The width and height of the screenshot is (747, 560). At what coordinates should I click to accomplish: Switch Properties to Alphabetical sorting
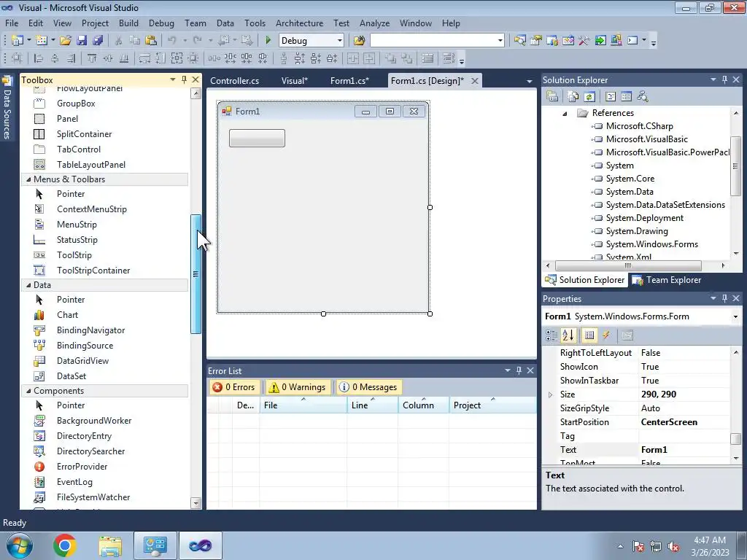(x=568, y=335)
